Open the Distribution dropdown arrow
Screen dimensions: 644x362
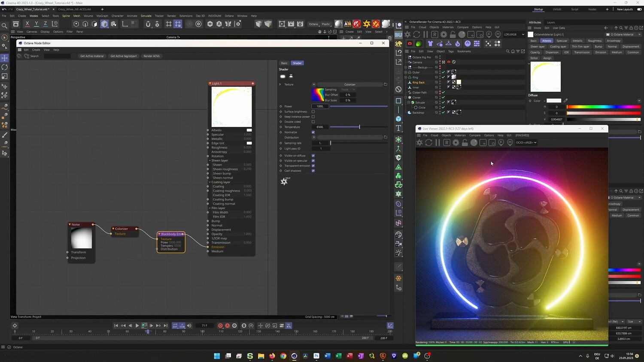(x=314, y=137)
